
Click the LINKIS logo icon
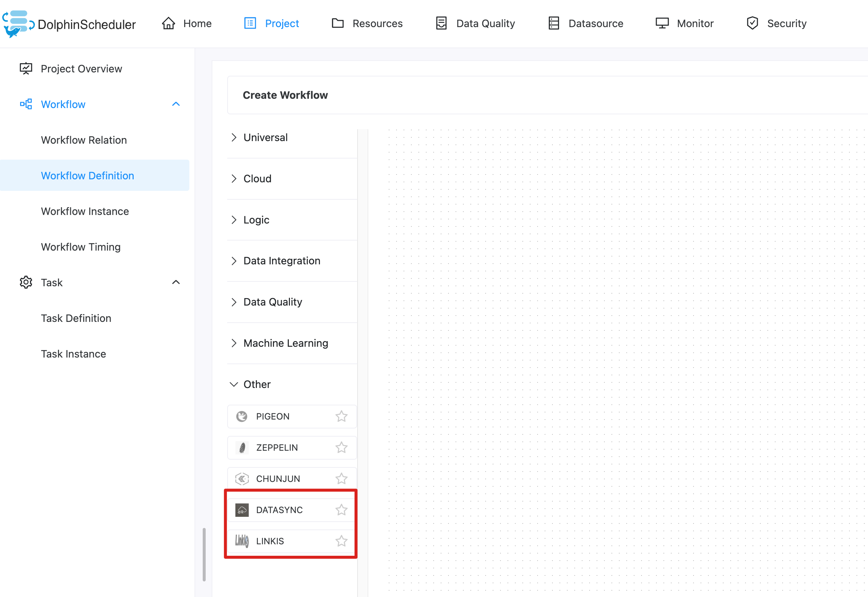pyautogui.click(x=242, y=541)
